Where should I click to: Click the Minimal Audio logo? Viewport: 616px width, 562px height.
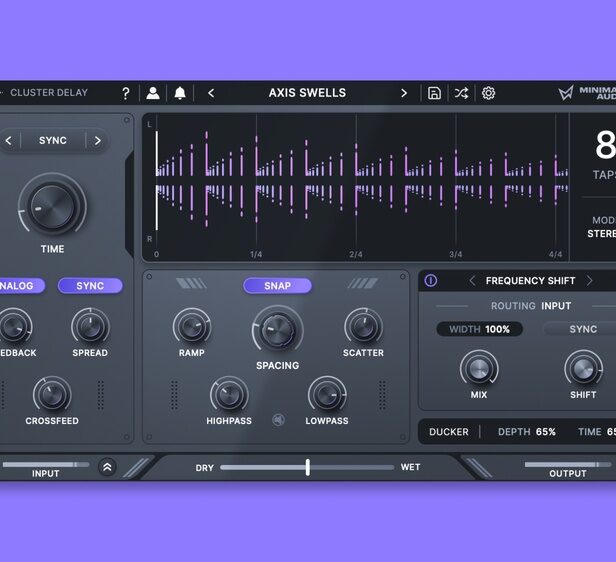coord(587,93)
